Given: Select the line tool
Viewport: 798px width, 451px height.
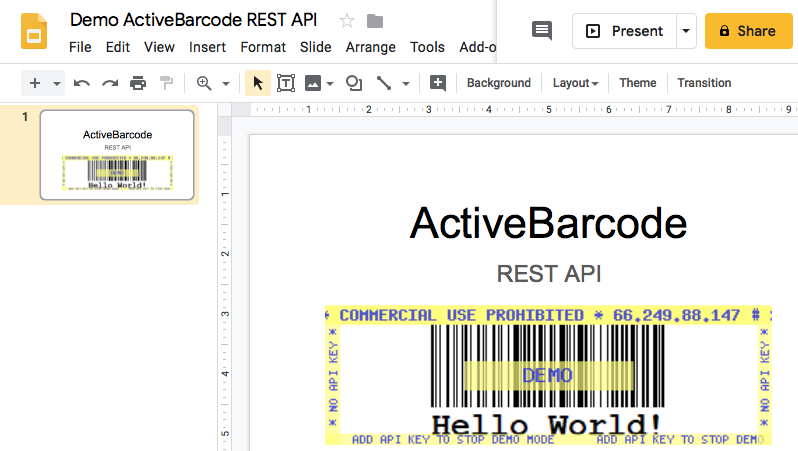Looking at the screenshot, I should click(x=384, y=83).
